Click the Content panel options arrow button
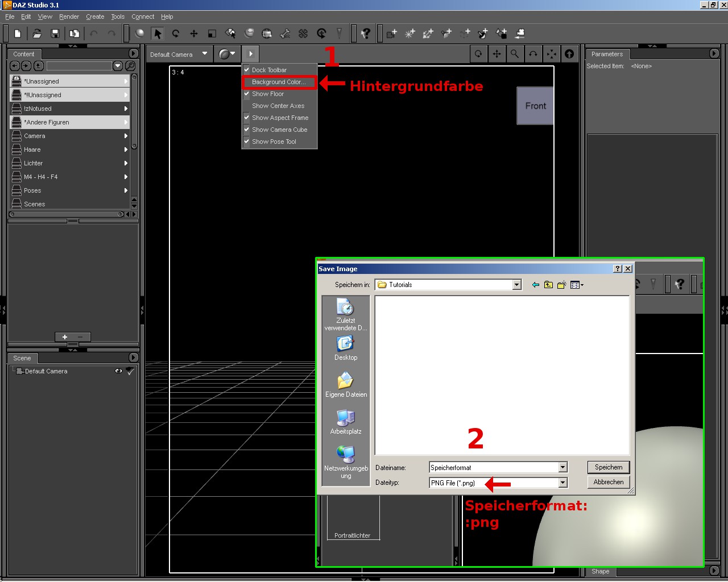The width and height of the screenshot is (728, 582). 134,53
